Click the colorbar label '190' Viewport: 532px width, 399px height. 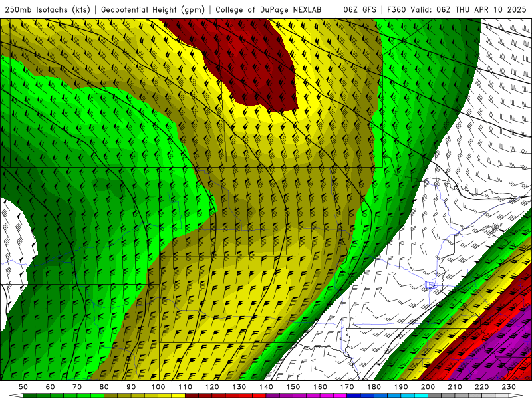[401, 387]
